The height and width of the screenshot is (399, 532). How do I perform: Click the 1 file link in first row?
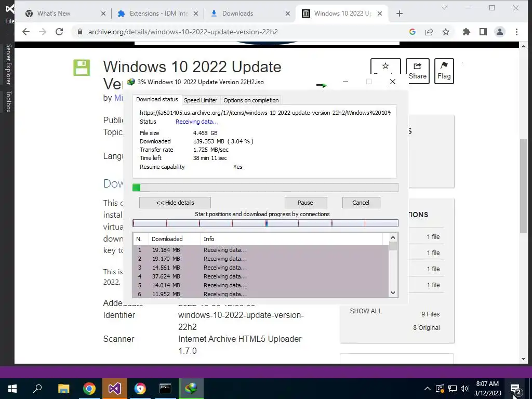[x=433, y=237]
